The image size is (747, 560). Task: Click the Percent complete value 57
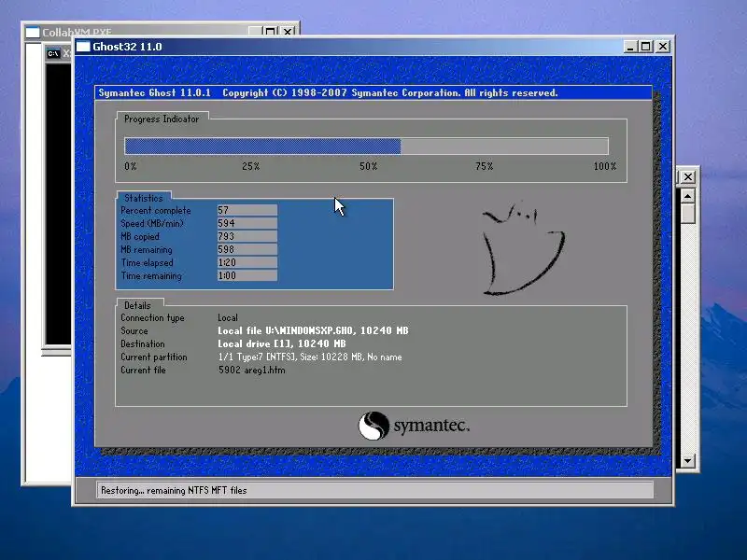[247, 210]
